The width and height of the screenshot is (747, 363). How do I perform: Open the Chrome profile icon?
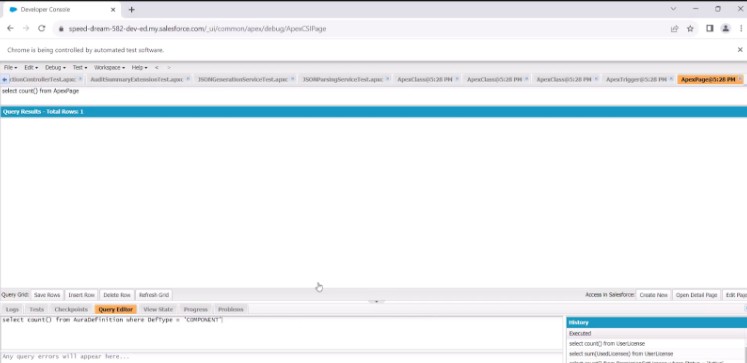point(726,29)
